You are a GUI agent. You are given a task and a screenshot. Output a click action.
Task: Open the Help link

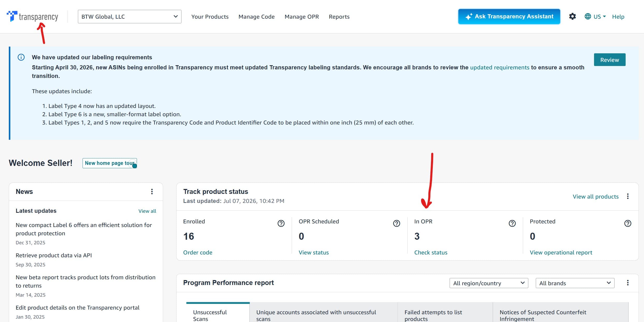[x=618, y=17]
